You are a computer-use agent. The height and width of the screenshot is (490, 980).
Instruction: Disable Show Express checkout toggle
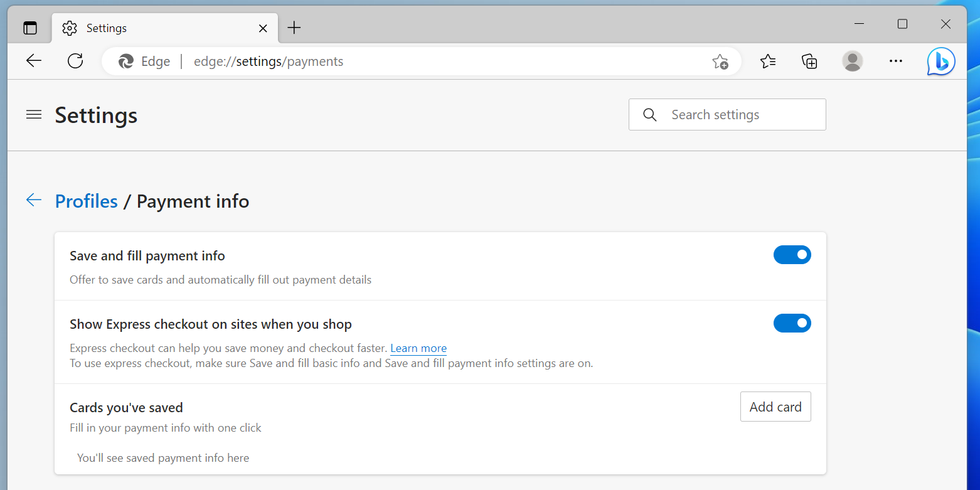(x=792, y=323)
